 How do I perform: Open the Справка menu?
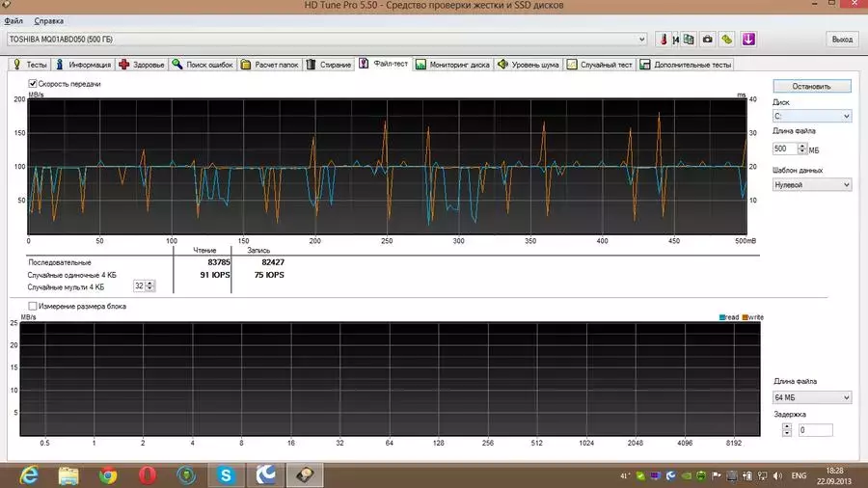point(49,21)
